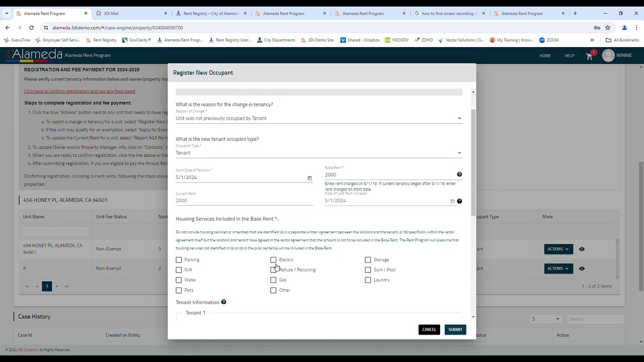Screen dimensions: 644x362
Task: Go to HOME in top navigation
Action: [x=545, y=56]
